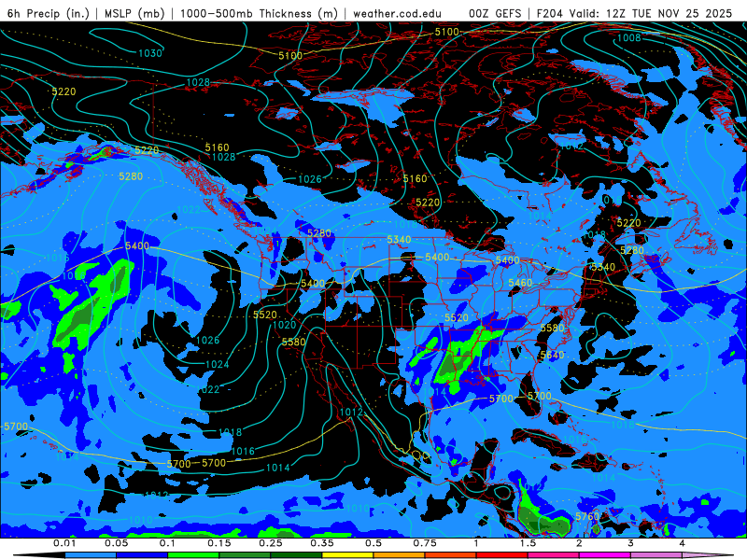Click the '0.35' legend value

point(322,543)
